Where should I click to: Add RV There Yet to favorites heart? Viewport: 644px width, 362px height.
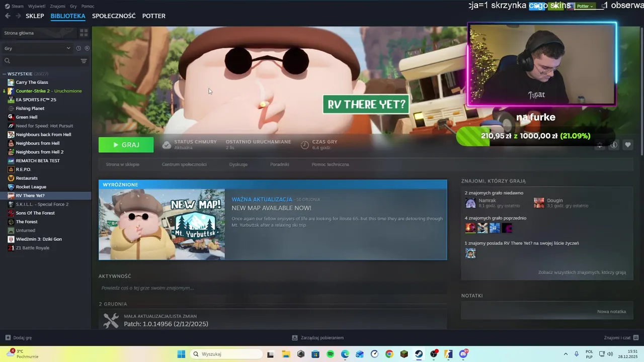click(x=627, y=145)
